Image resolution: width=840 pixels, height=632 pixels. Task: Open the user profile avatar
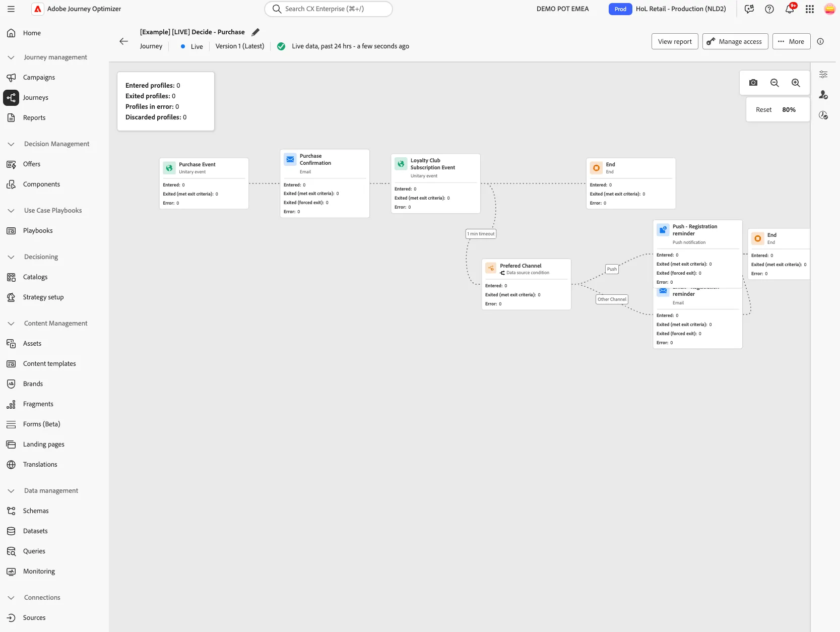click(829, 9)
